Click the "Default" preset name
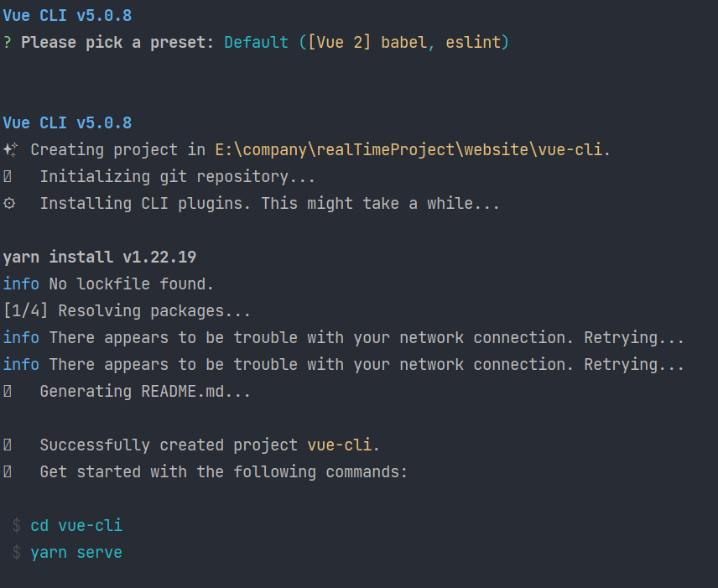The width and height of the screenshot is (718, 588). click(x=256, y=43)
